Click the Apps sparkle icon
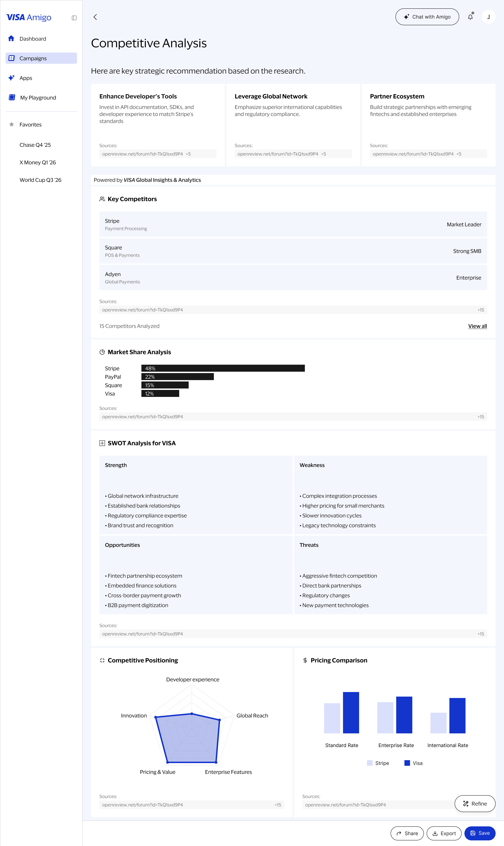504x846 pixels. (11, 78)
